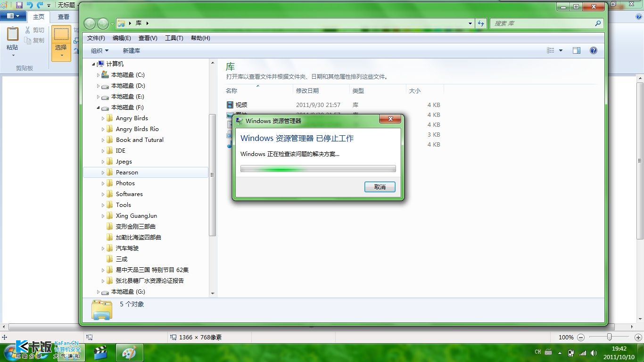Click the 新建库 button
The width and height of the screenshot is (644, 362).
click(x=131, y=50)
